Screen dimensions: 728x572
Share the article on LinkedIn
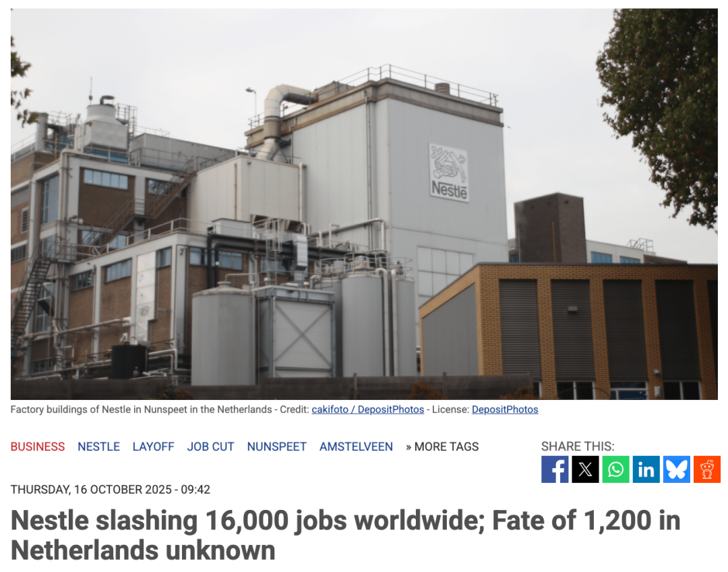tap(646, 469)
